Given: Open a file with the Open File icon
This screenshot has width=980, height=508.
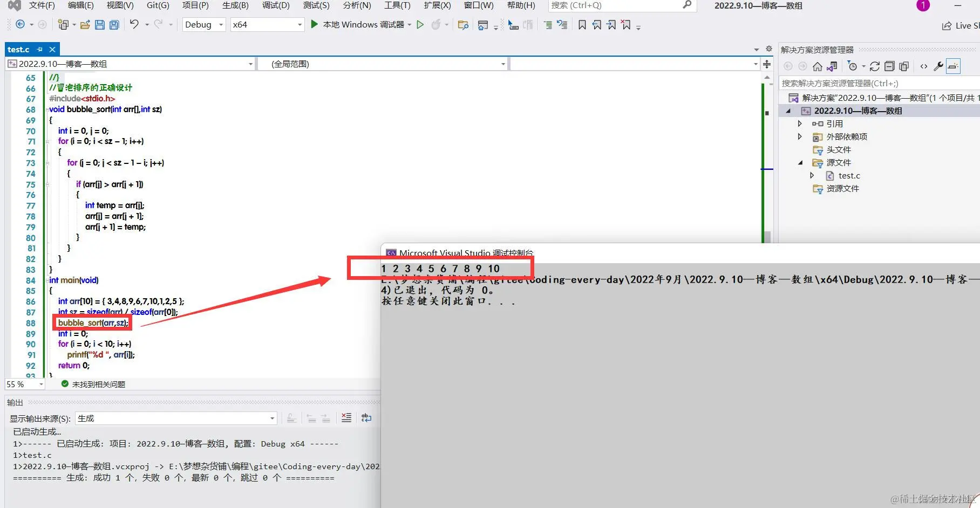Looking at the screenshot, I should (x=85, y=25).
